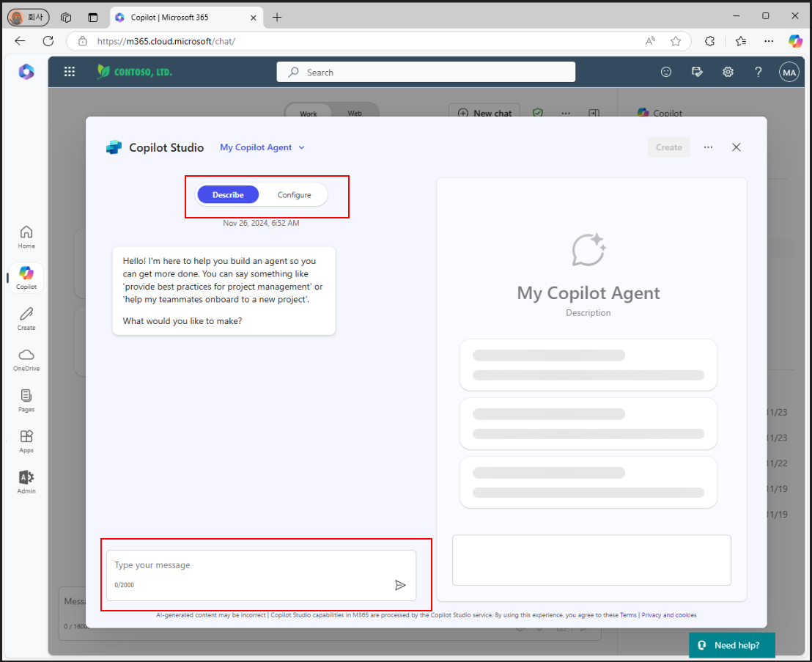
Task: Click the Contoso, Ltd. logo
Action: click(x=135, y=72)
